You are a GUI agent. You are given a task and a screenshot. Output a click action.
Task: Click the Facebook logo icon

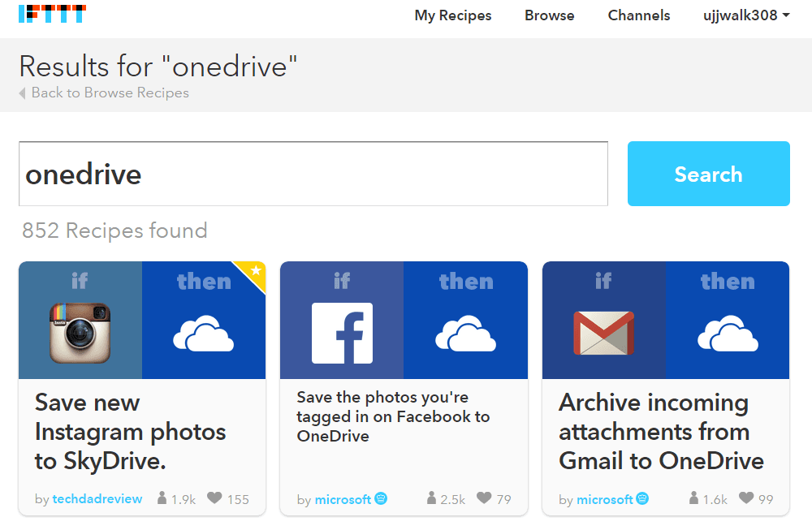342,333
